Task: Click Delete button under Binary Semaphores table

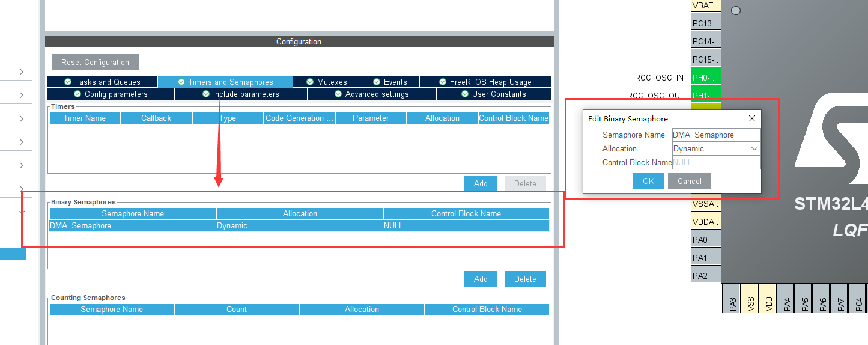Action: [525, 279]
